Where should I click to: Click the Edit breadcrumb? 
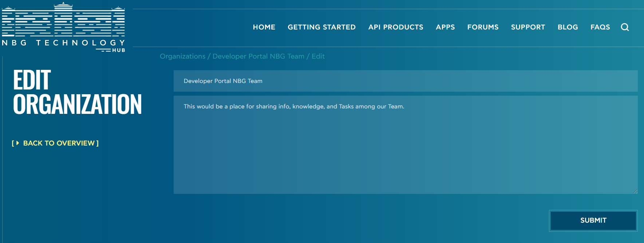pyautogui.click(x=318, y=56)
